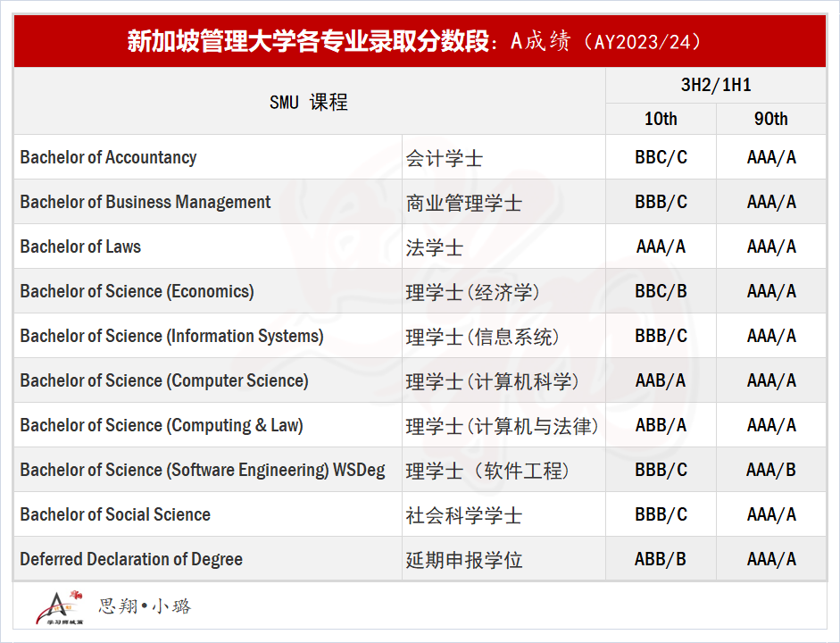Select the 90th value AAA/A for Economics
Viewport: 840px width, 643px height.
(x=771, y=291)
